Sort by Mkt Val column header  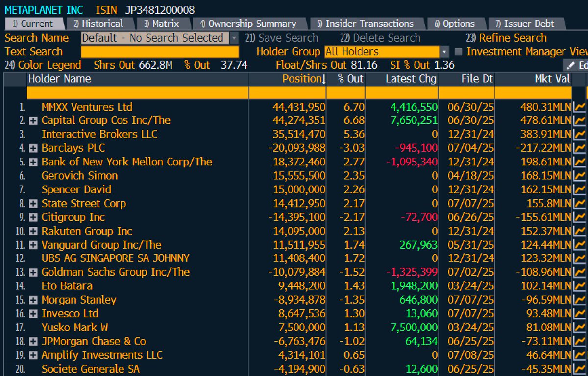533,79
